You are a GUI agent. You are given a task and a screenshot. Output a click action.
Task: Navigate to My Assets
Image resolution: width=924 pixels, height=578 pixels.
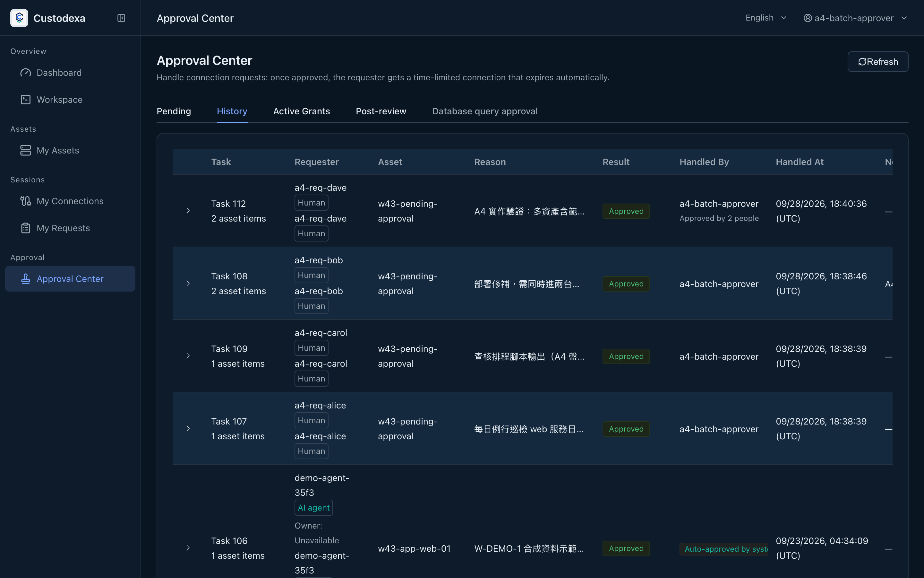[70, 150]
